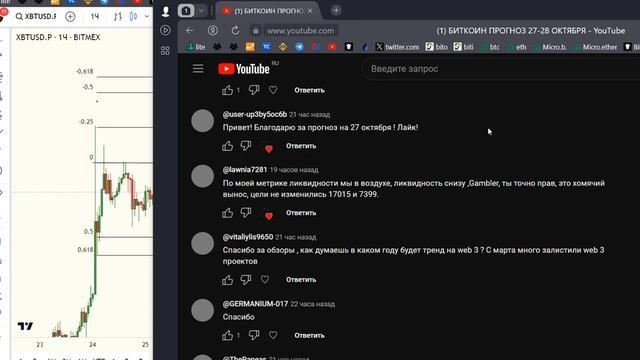Viewport: 640px width, 360px height.
Task: Open the XBTUSD.P symbol search in TradingView
Action: 36,16
